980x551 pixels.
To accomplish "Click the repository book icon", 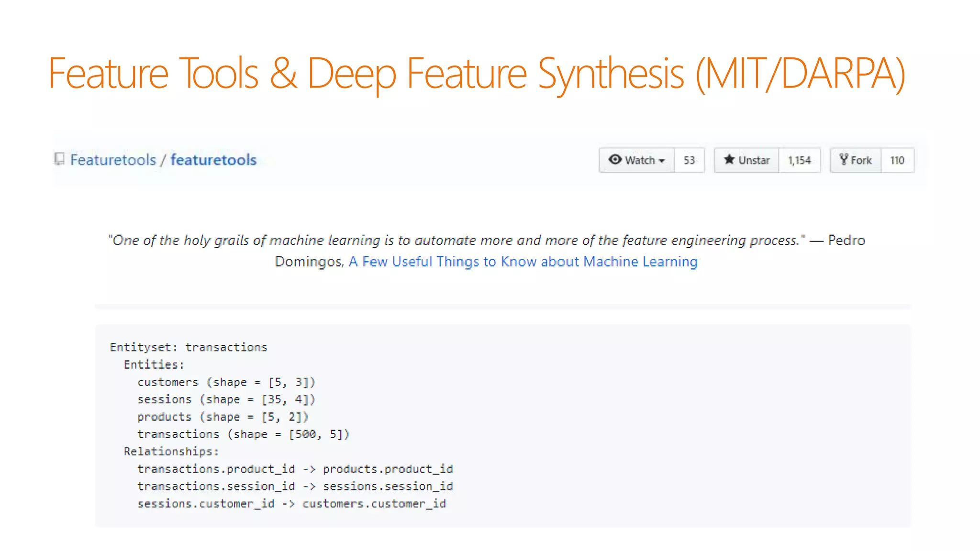I will point(59,159).
